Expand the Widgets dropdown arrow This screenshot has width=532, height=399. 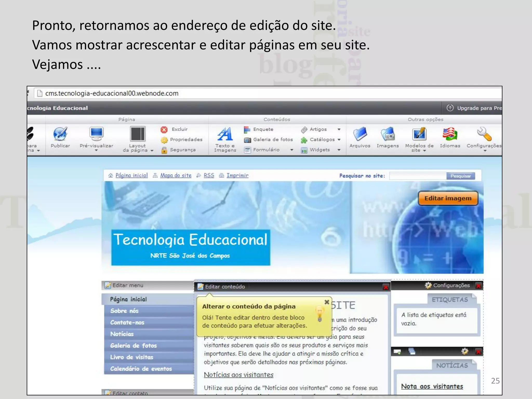coord(339,150)
